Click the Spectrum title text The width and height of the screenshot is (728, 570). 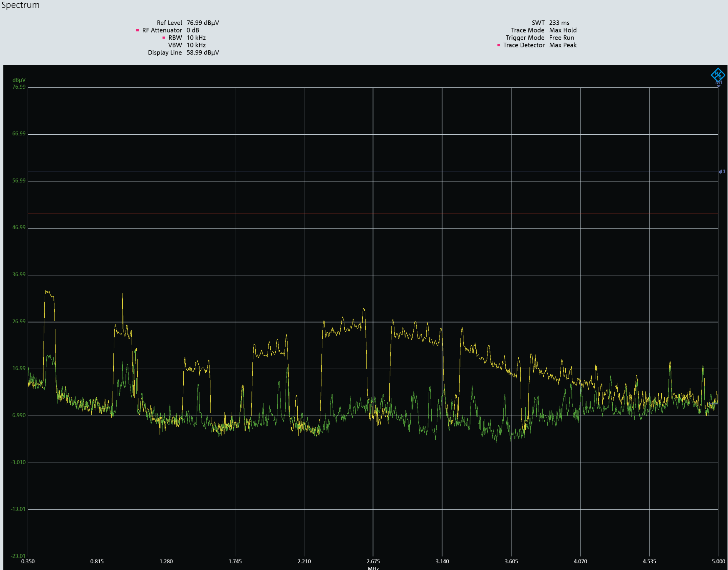pos(20,5)
